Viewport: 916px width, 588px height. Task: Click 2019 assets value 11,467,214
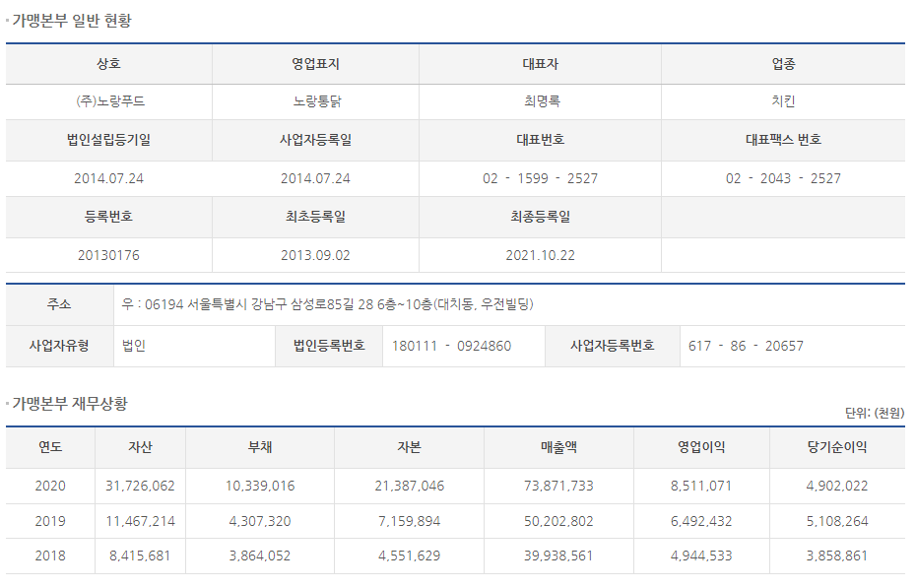click(x=140, y=521)
